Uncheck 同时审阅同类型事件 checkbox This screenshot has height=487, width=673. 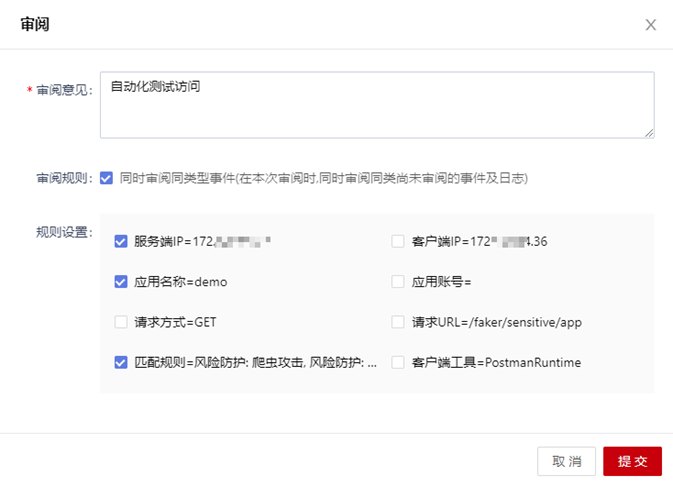click(x=106, y=178)
